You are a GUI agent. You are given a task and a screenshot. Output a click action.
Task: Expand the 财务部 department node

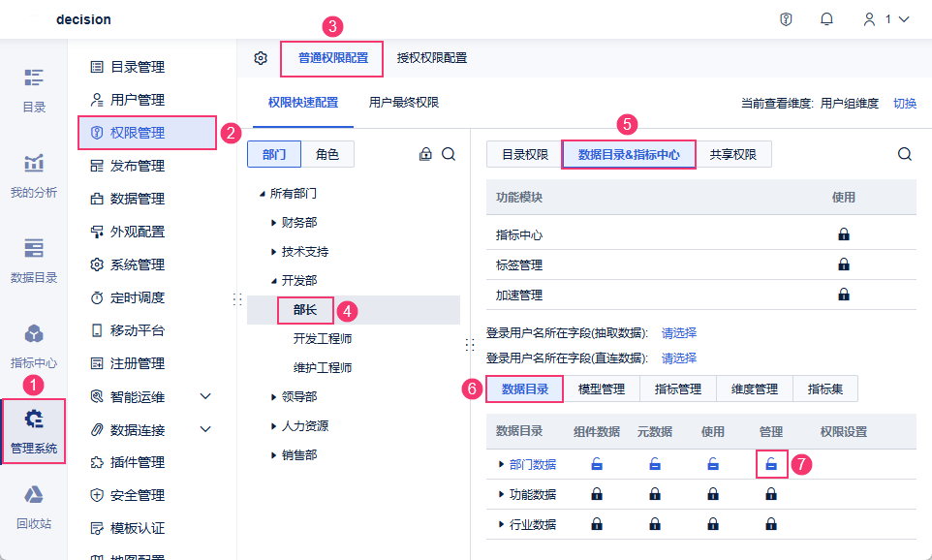274,223
